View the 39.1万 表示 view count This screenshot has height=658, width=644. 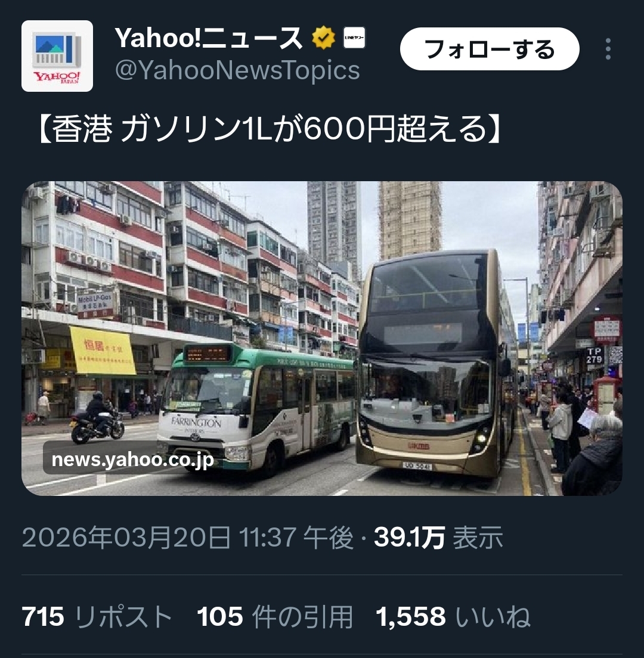[x=438, y=537]
